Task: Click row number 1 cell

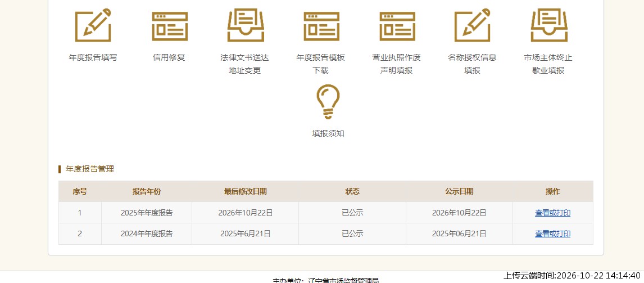Action: coord(80,213)
